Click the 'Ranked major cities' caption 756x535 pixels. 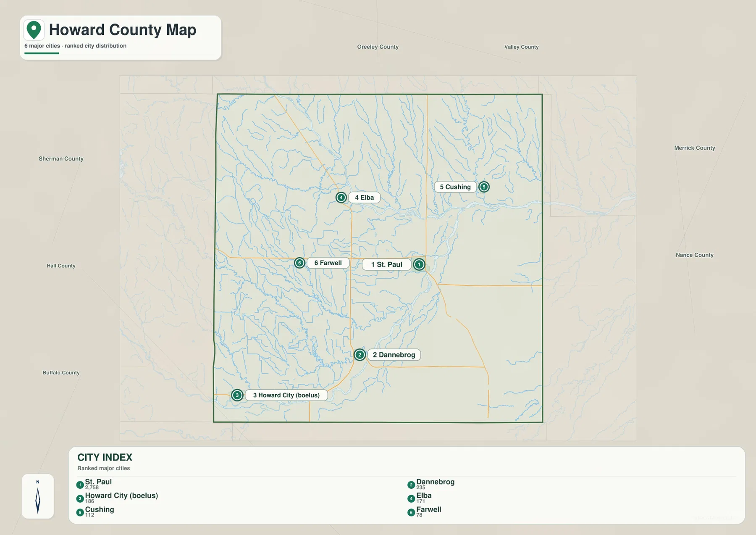coord(103,468)
